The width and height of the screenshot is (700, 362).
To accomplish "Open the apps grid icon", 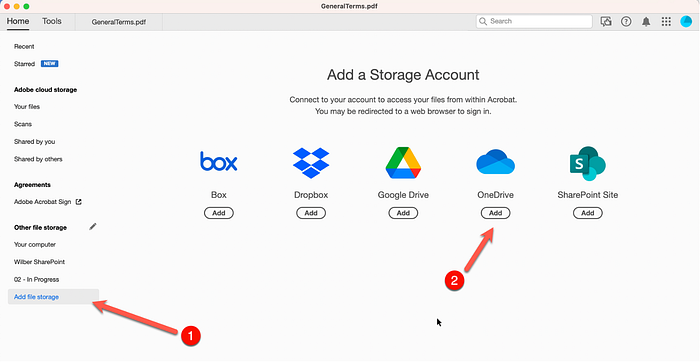I will [x=666, y=21].
